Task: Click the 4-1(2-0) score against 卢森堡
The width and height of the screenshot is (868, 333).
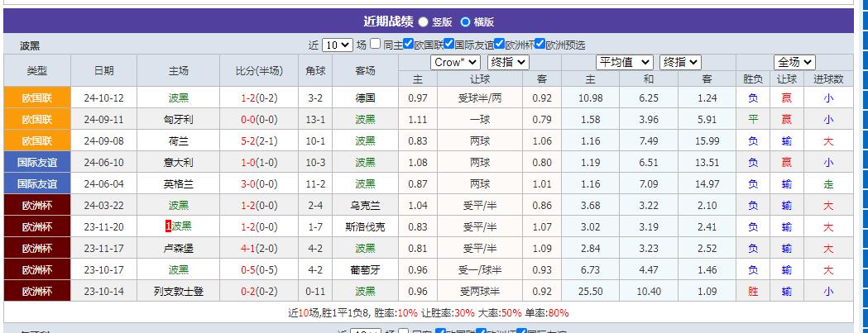Action: (x=259, y=248)
